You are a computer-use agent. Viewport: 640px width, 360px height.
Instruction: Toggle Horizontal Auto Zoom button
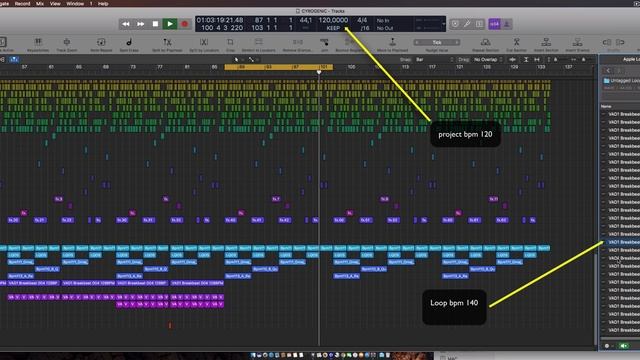(537, 60)
